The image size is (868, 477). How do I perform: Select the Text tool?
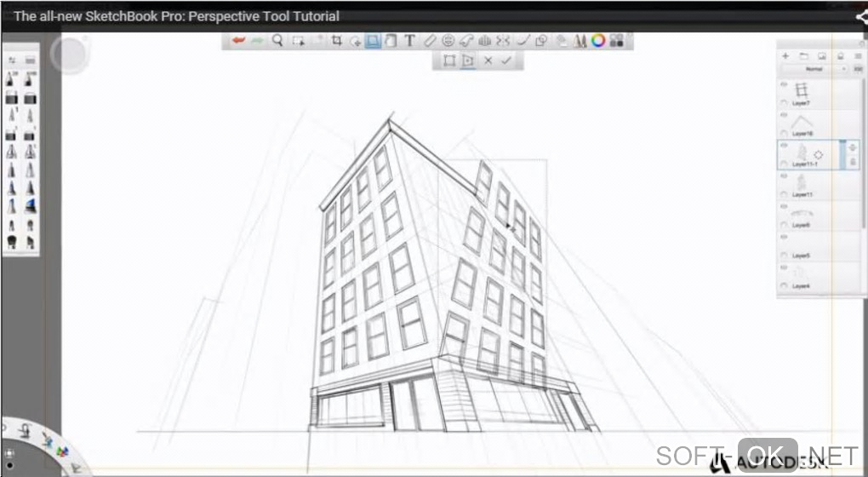[409, 40]
